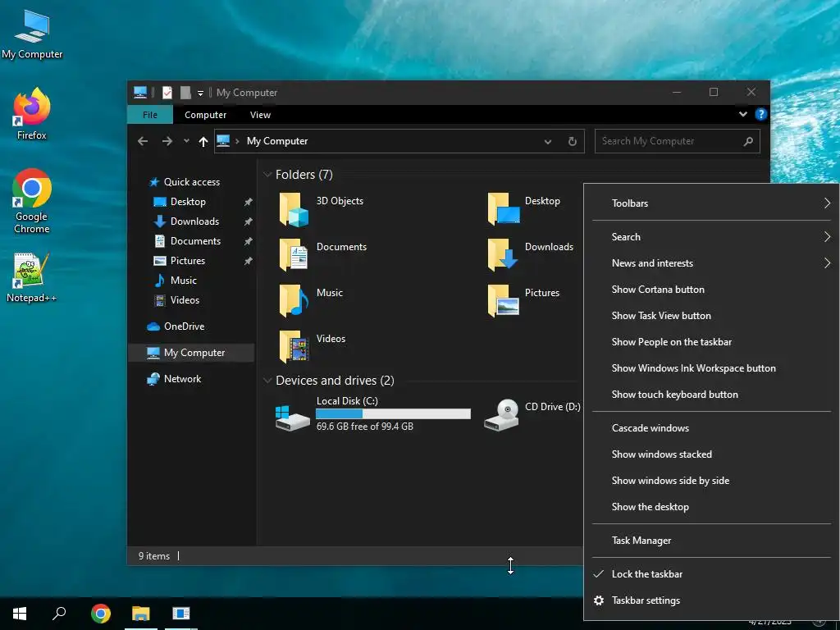Open the View ribbon tab
The height and width of the screenshot is (630, 840).
(x=260, y=115)
